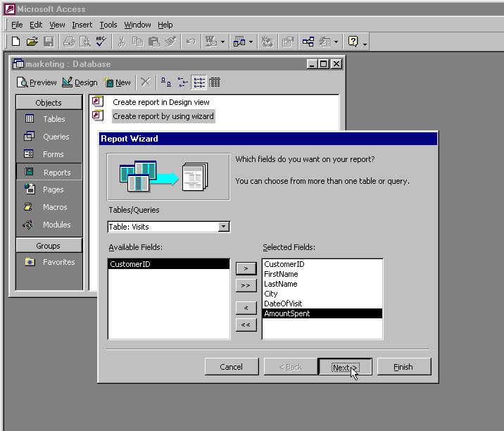
Task: Click the Cut scissors icon
Action: 121,42
